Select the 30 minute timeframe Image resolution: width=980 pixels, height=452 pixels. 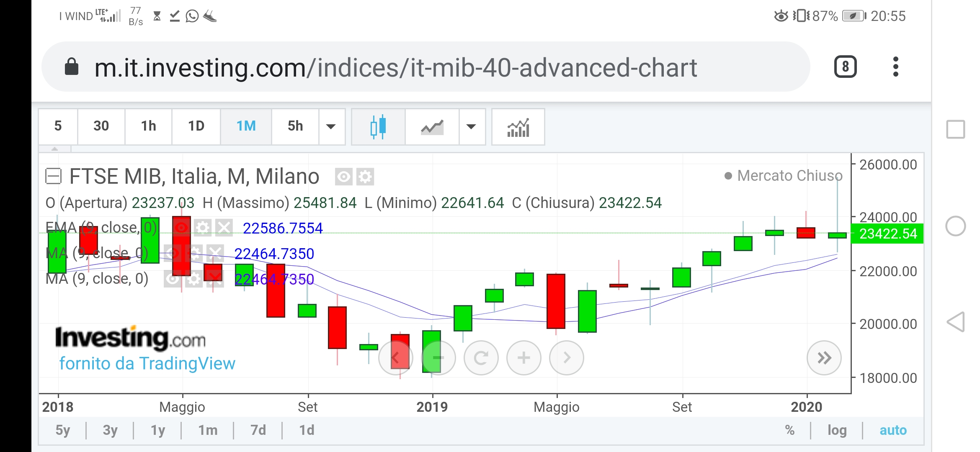[101, 126]
